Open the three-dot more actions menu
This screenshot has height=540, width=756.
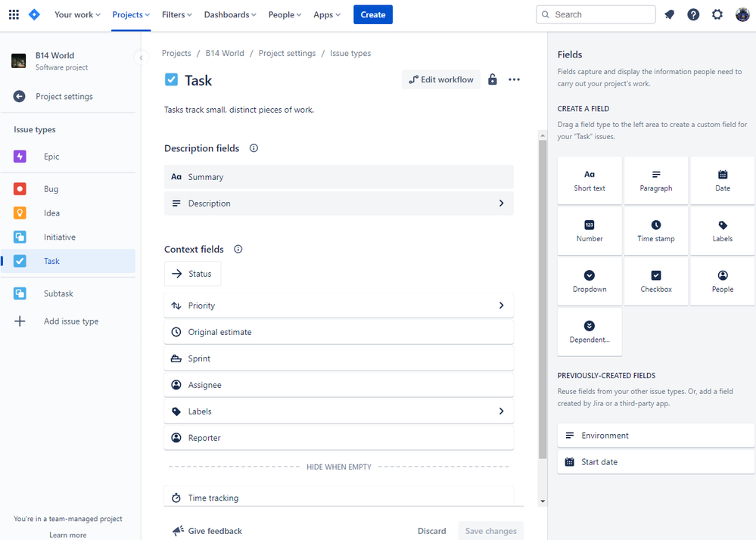pos(514,79)
